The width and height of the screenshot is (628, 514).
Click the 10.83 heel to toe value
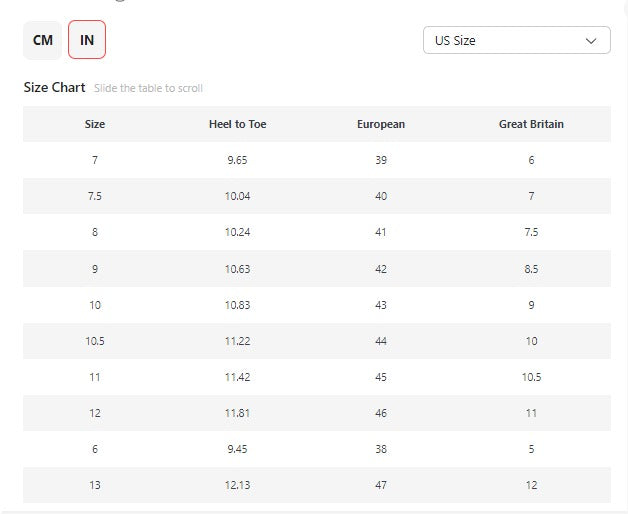tap(237, 304)
